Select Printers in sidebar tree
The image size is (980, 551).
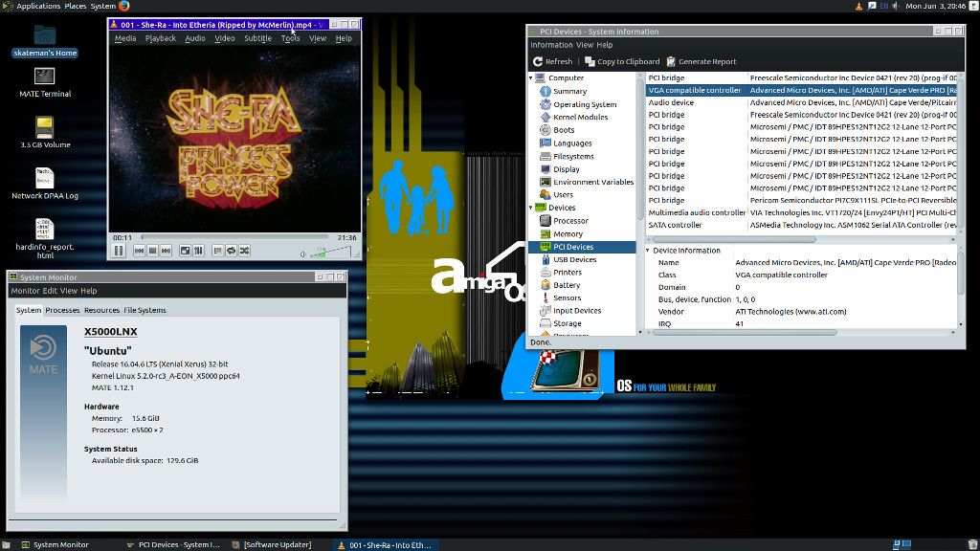pos(567,273)
